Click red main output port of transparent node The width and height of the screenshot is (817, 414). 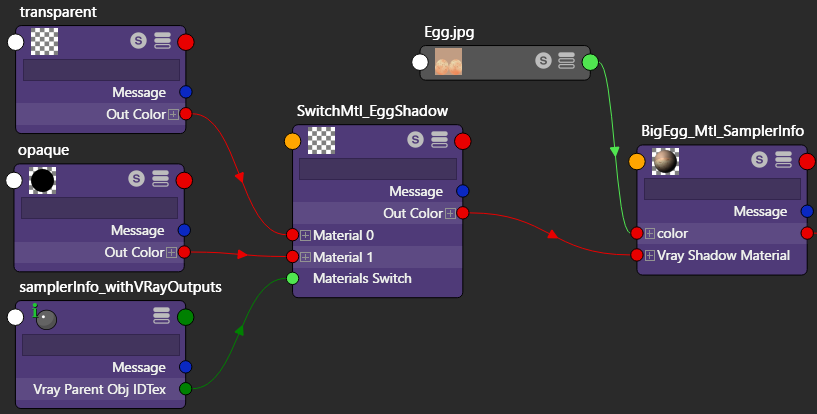pyautogui.click(x=185, y=42)
